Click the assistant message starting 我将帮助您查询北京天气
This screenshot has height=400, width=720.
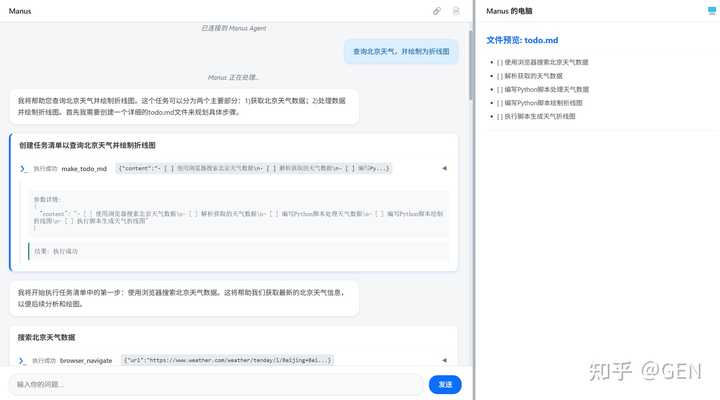[x=184, y=107]
